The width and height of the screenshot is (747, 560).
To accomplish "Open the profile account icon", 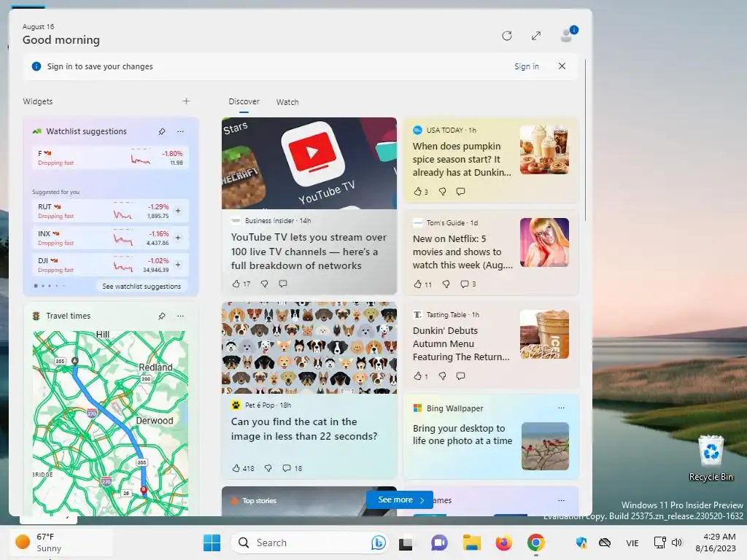I will pyautogui.click(x=566, y=35).
